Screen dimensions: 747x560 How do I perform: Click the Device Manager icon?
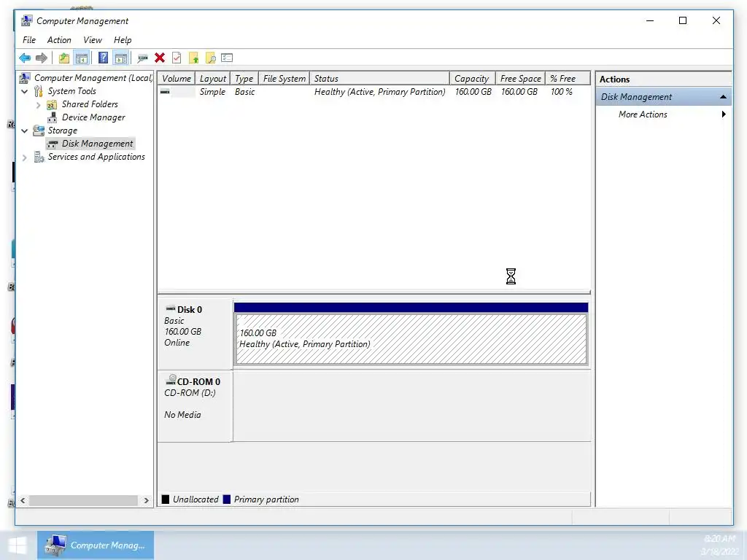53,117
